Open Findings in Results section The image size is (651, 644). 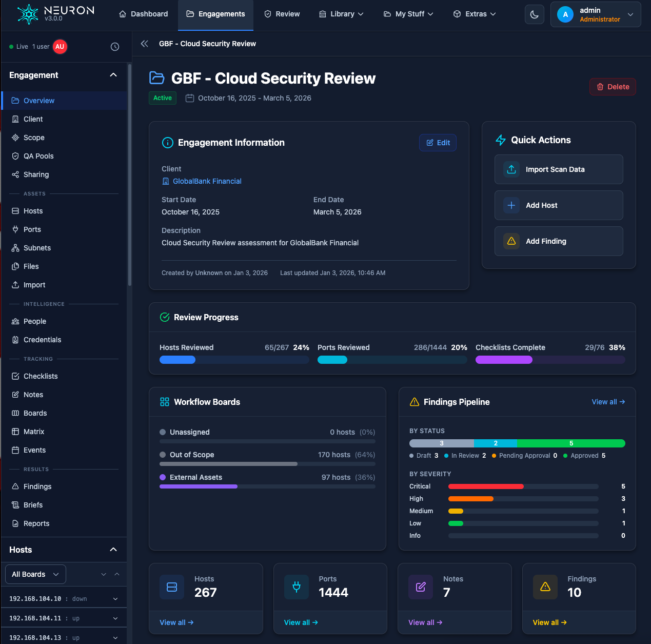point(64,486)
